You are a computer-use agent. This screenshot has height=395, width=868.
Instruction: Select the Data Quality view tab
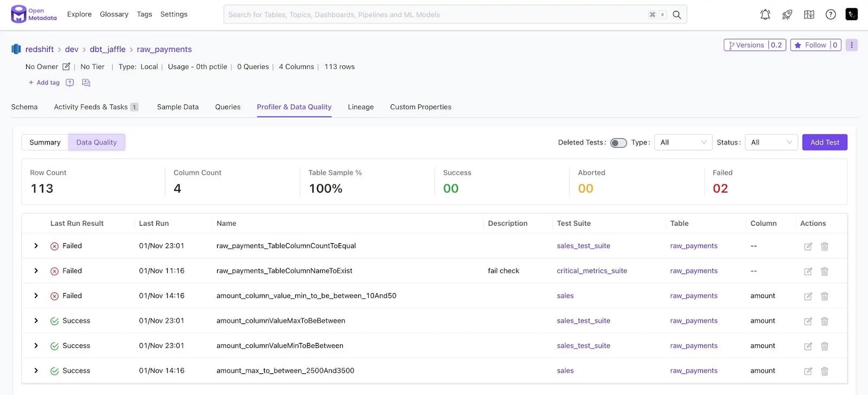click(97, 142)
